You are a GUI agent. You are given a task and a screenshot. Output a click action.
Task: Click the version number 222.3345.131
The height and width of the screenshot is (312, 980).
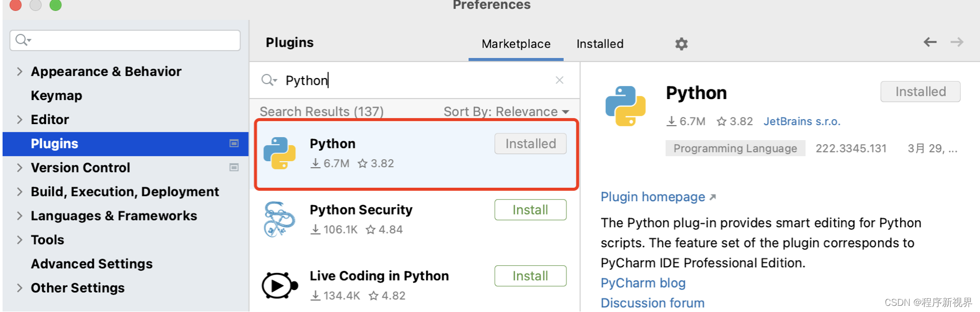tap(851, 148)
